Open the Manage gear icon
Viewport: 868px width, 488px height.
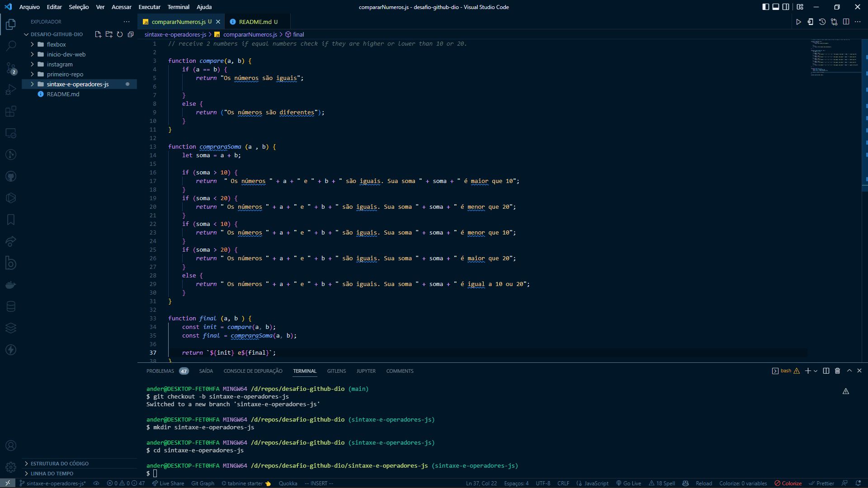coord(11,467)
